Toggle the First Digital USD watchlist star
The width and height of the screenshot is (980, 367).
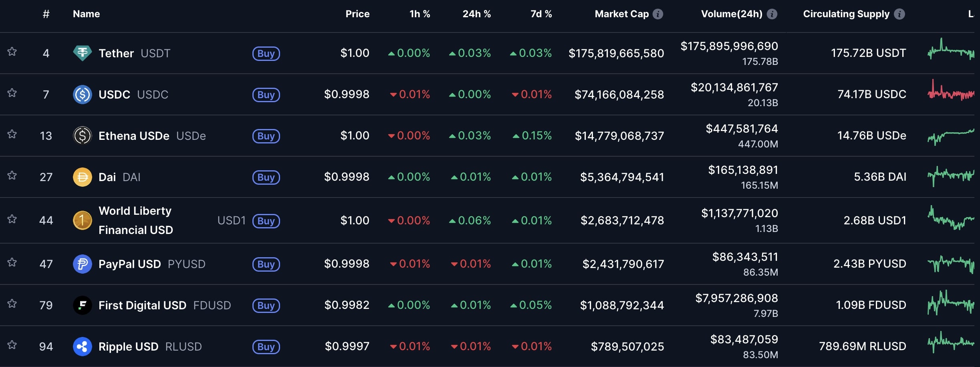pos(12,304)
